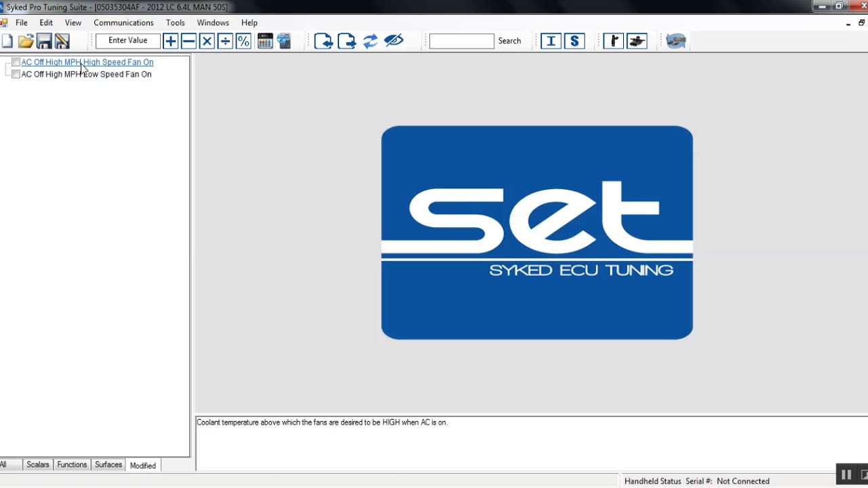The width and height of the screenshot is (868, 488).
Task: Click the save-as icon beside the floppy disk
Action: click(x=62, y=41)
